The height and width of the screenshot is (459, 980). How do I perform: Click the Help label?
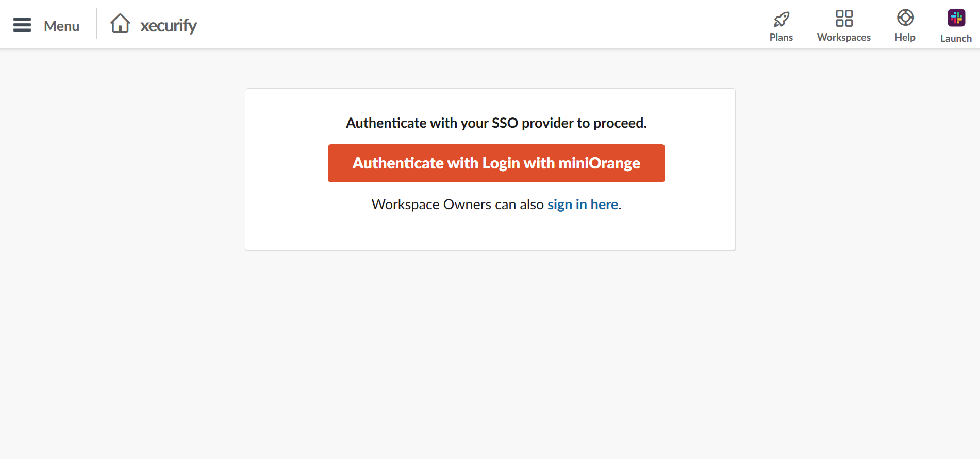(x=905, y=37)
